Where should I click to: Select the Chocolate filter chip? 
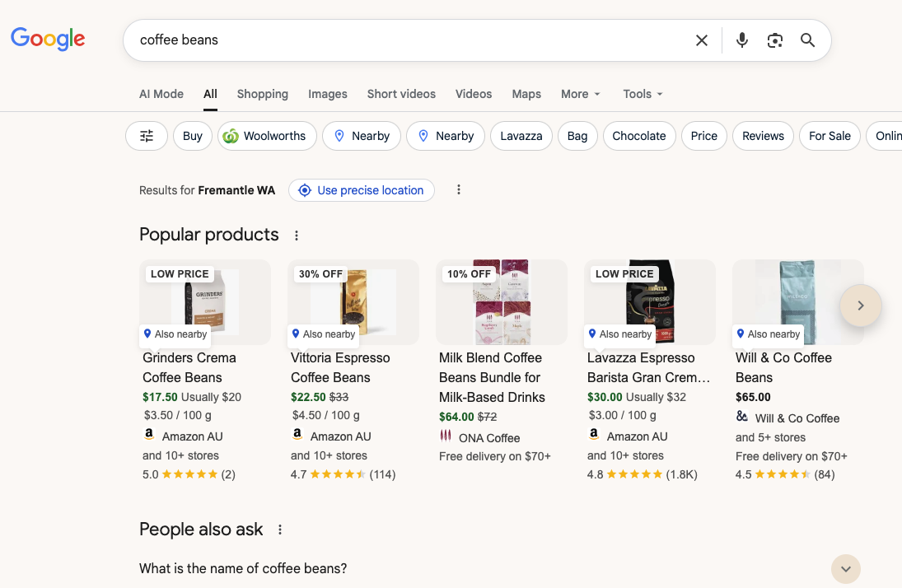[x=639, y=136]
